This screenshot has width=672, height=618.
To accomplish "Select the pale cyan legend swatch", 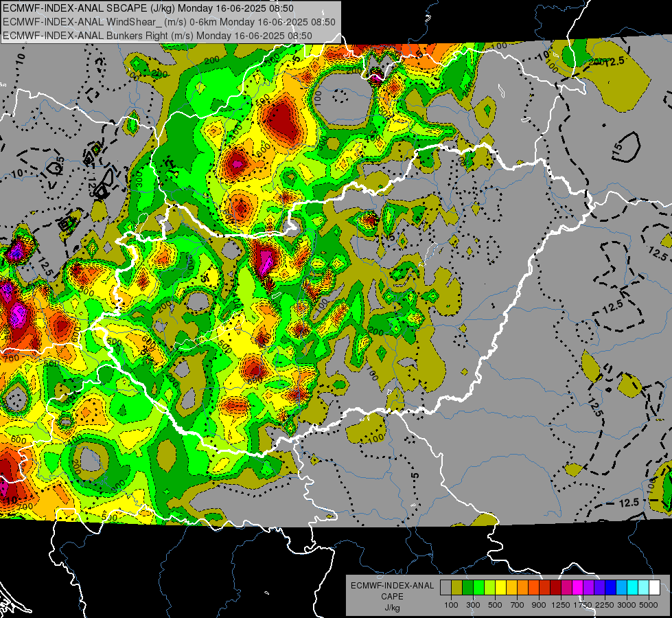I will coord(644,588).
